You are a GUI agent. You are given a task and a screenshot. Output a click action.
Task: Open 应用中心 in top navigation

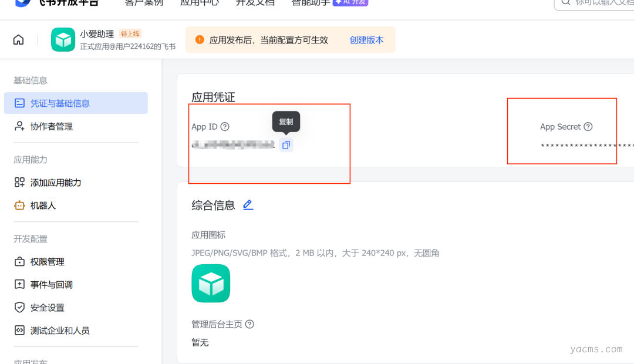click(200, 2)
